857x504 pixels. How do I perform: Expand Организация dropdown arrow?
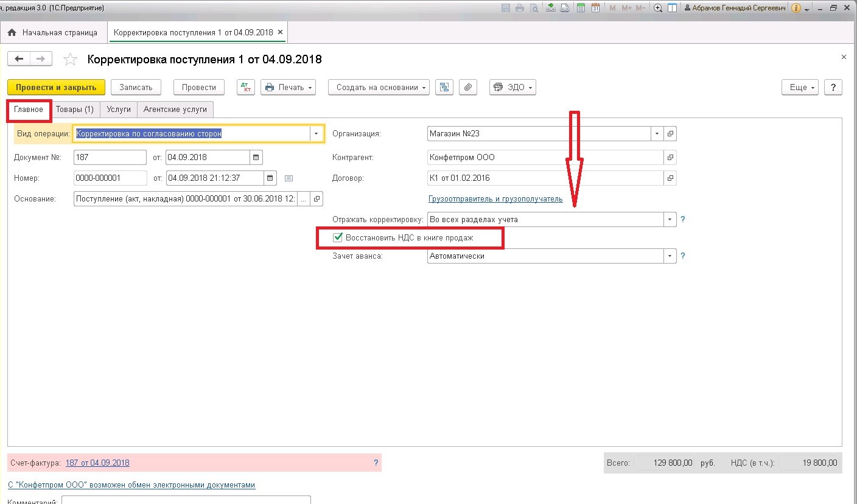[657, 133]
